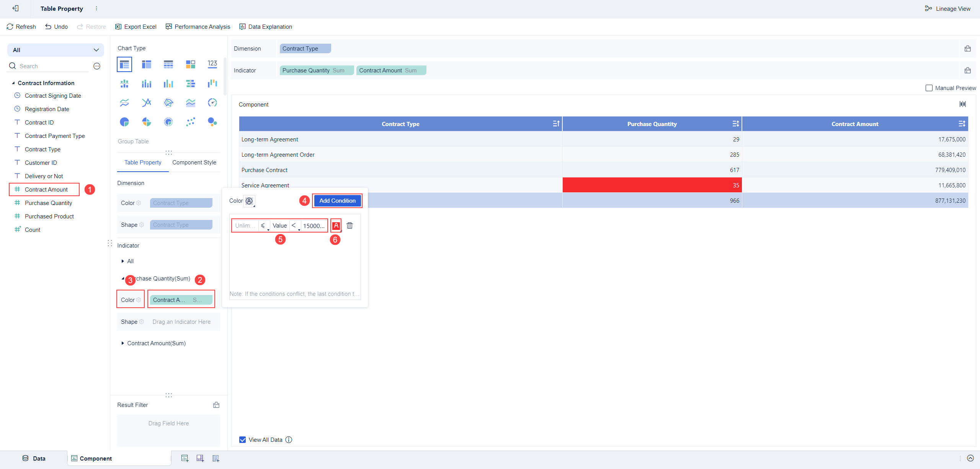980x469 pixels.
Task: Expand the All indicator section
Action: (x=123, y=261)
